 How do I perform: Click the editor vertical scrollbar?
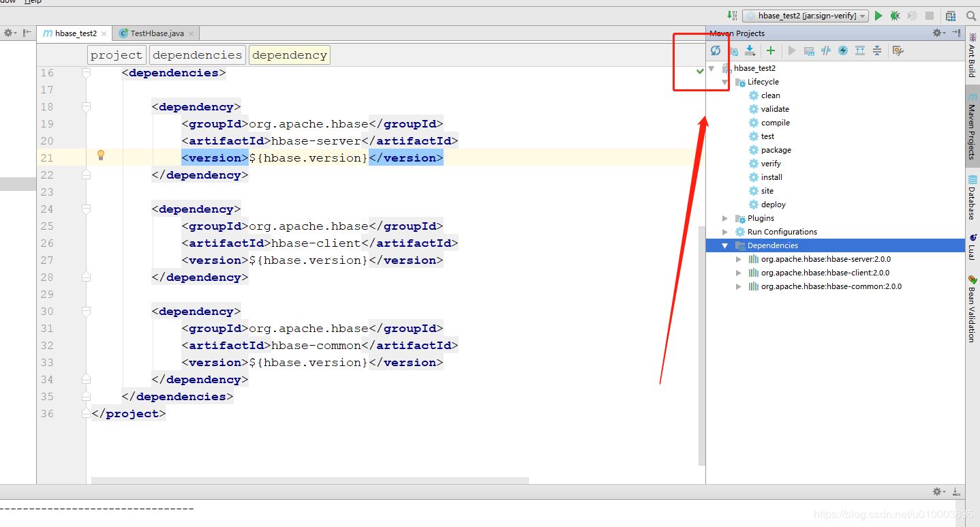click(x=701, y=344)
